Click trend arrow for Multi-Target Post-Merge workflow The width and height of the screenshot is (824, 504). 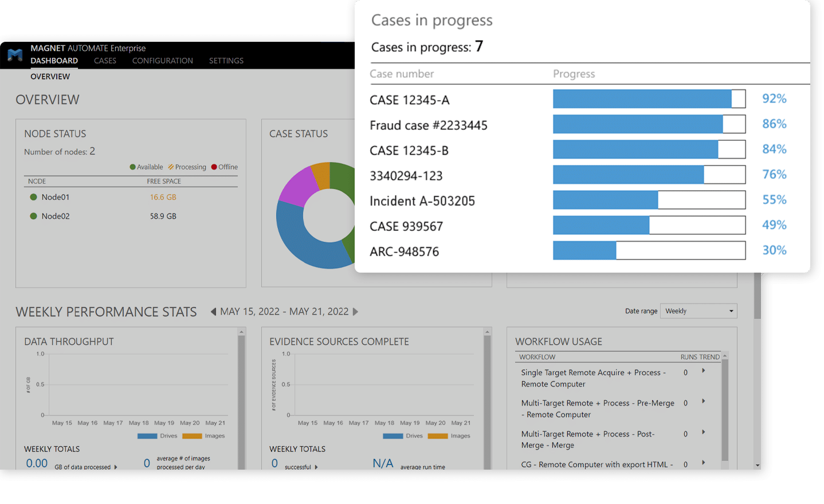tap(703, 432)
